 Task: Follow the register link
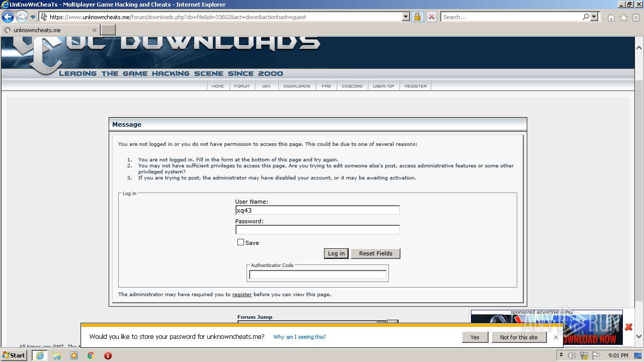(242, 295)
